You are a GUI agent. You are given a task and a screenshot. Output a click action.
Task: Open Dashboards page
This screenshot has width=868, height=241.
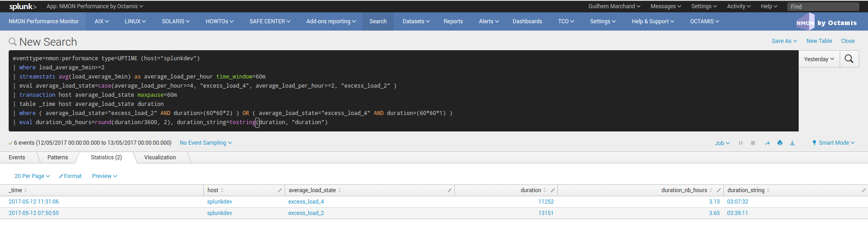(x=527, y=21)
